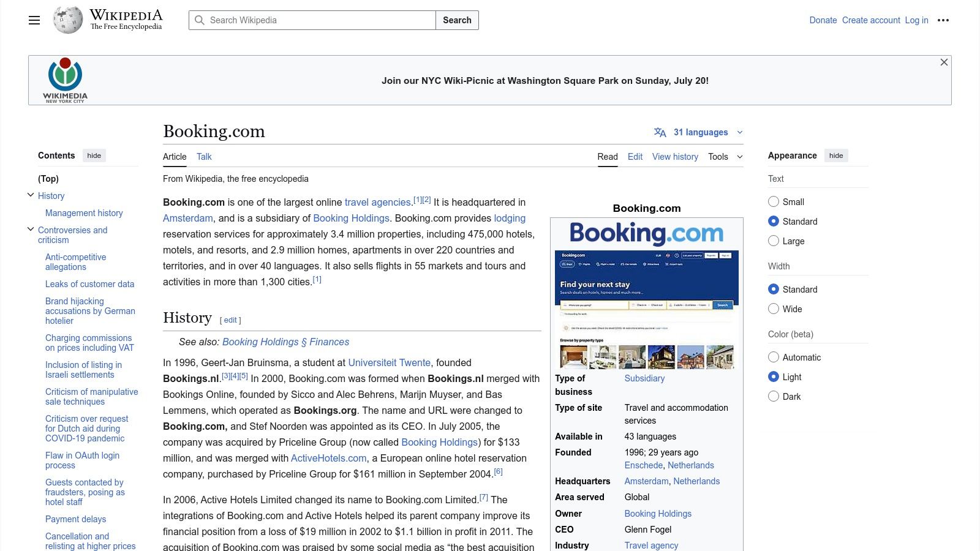The image size is (980, 551).
Task: Jump to (Top) in contents
Action: point(48,179)
